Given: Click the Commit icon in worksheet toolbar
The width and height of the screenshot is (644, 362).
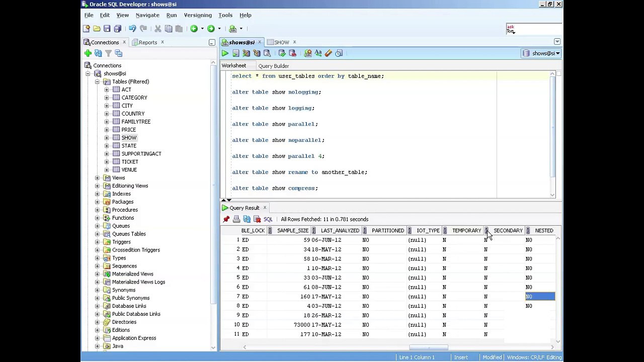Looking at the screenshot, I should [282, 53].
